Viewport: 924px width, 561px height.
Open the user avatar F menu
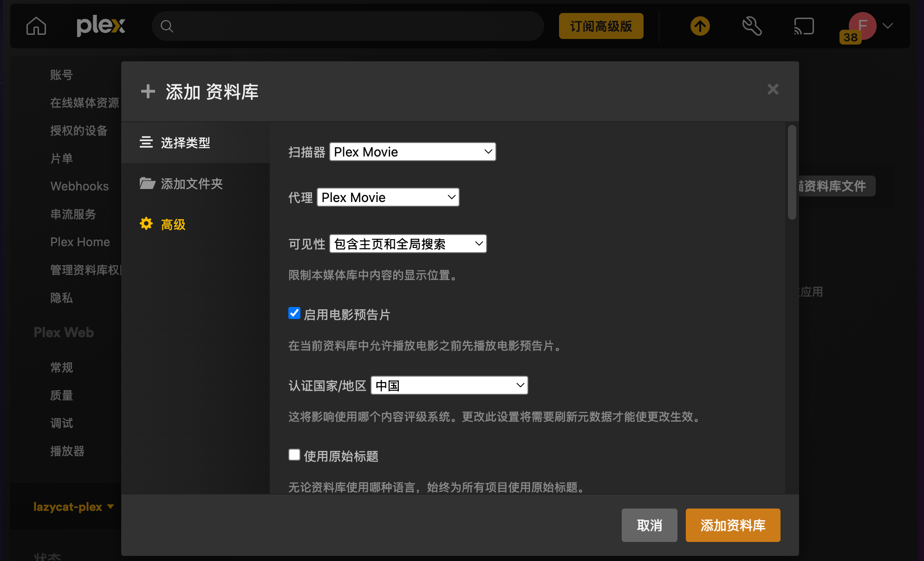[x=863, y=25]
